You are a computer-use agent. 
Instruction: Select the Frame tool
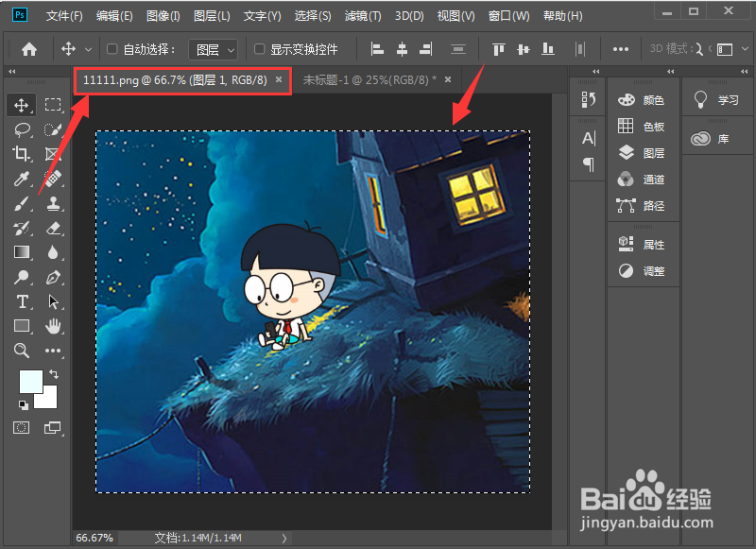[53, 154]
